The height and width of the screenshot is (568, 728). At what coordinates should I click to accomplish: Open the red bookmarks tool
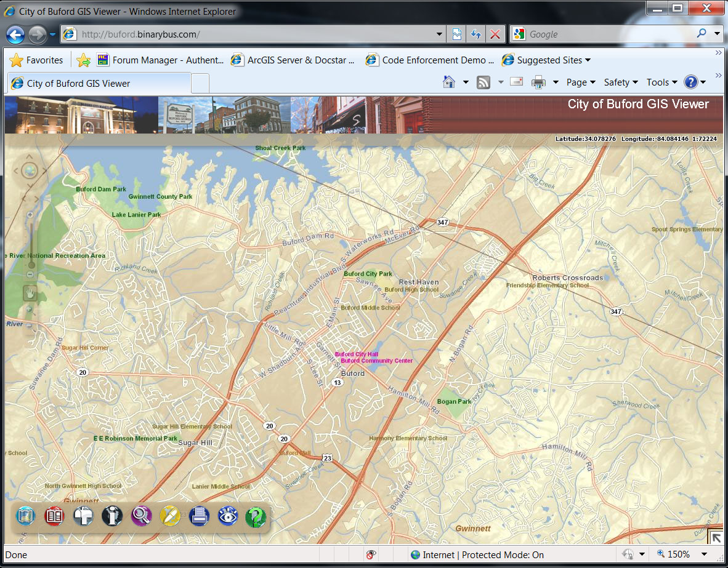click(54, 517)
